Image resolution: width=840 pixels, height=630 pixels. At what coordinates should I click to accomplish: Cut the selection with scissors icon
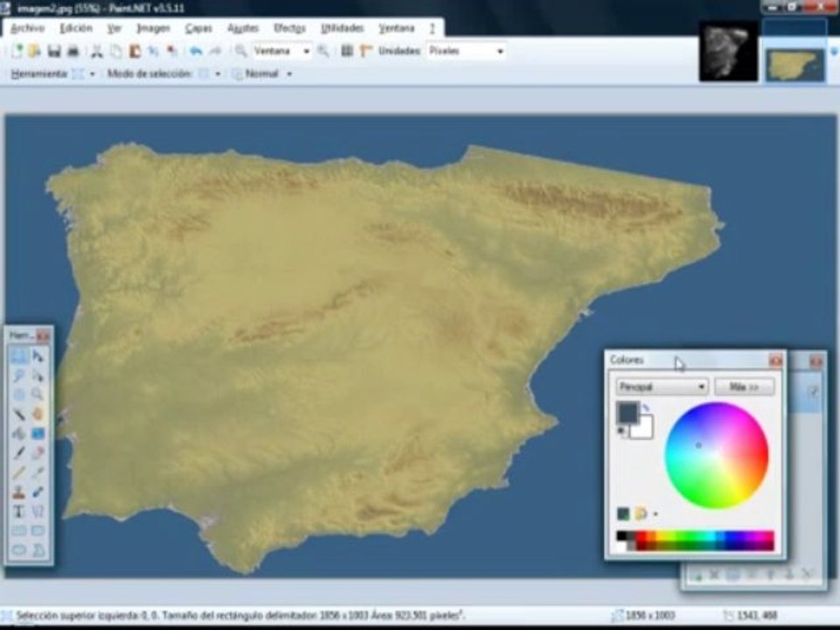[x=97, y=51]
